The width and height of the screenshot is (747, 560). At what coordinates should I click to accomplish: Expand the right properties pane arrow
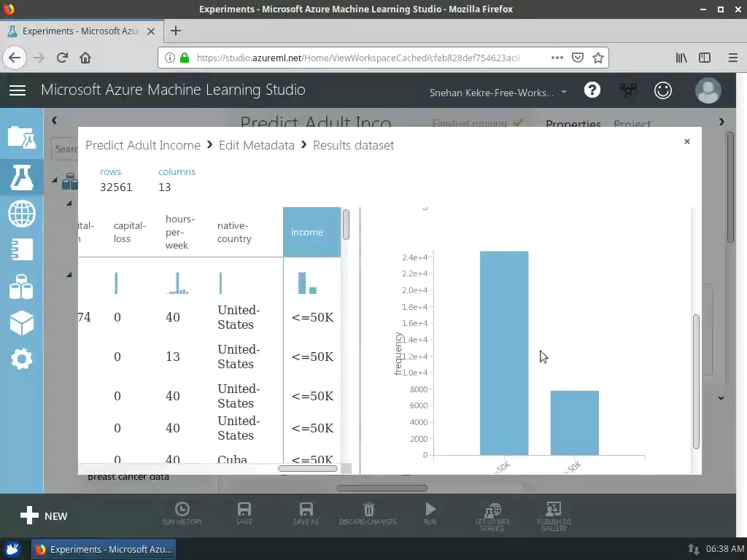click(721, 122)
